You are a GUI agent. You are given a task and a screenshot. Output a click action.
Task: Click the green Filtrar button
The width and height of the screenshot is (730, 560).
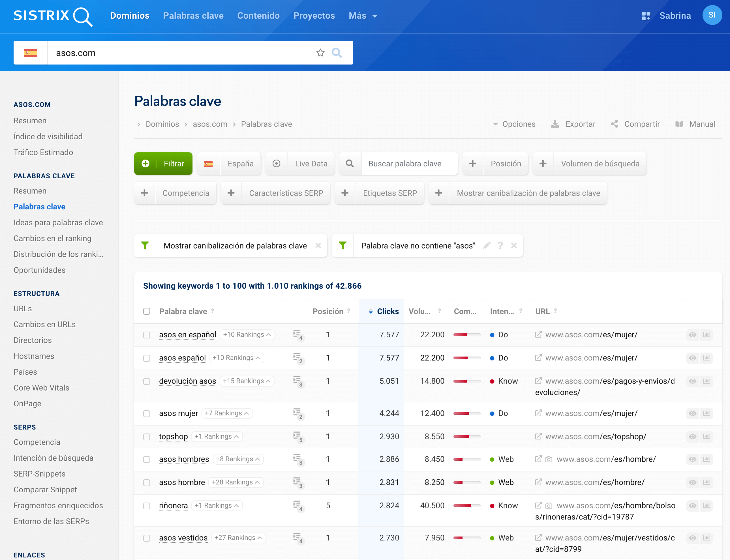pos(163,164)
